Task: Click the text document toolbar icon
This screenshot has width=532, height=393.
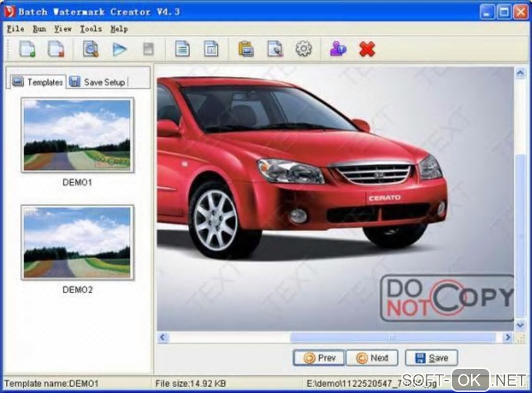Action: point(183,49)
